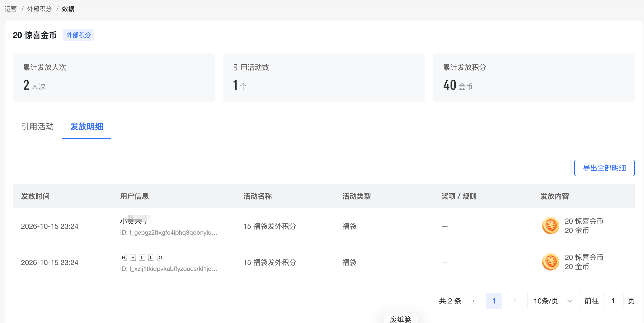Click the 活动名称 column header

tap(258, 196)
